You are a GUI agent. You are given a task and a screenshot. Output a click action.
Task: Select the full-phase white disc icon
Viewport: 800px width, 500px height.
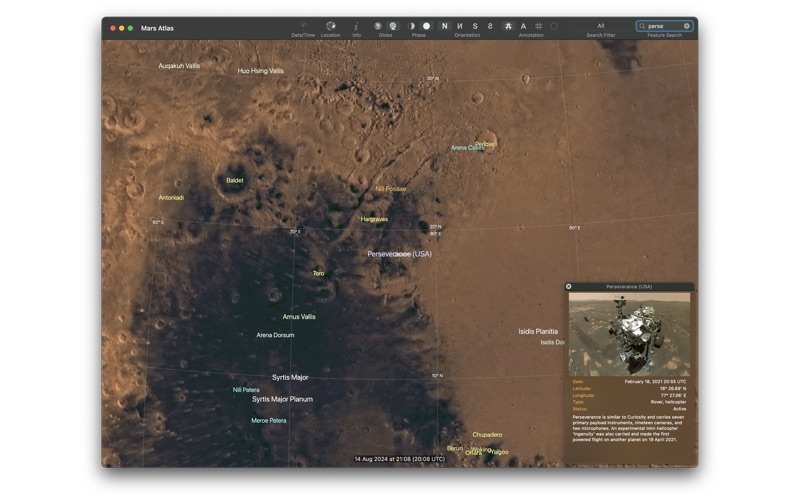point(427,26)
